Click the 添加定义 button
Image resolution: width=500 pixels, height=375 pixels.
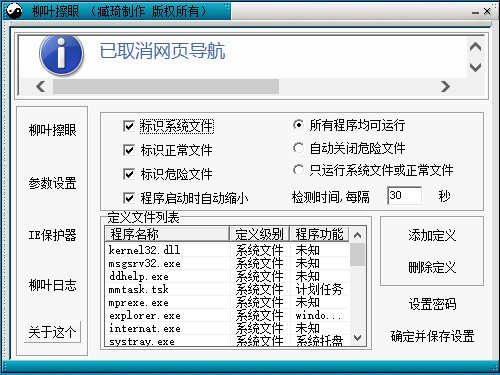[432, 236]
